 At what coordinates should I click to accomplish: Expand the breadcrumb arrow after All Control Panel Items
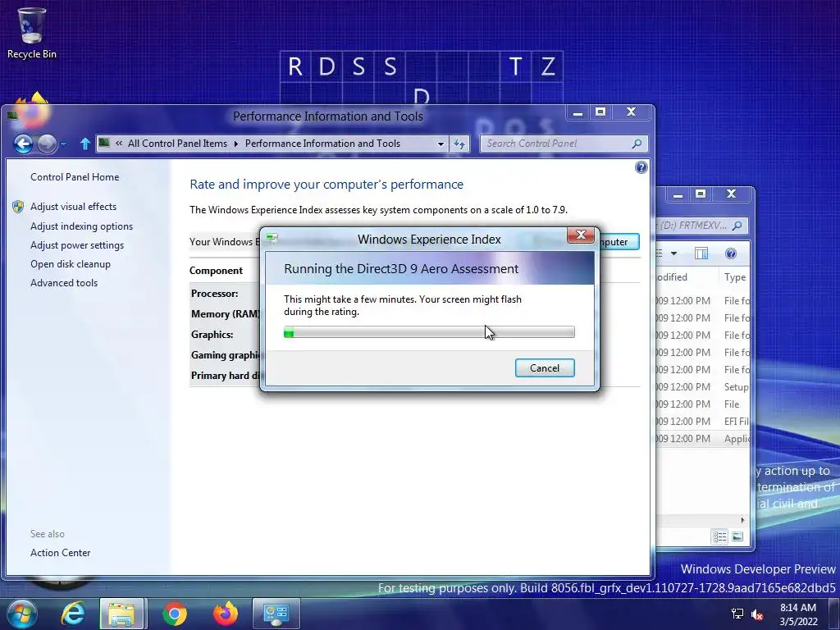tap(235, 144)
